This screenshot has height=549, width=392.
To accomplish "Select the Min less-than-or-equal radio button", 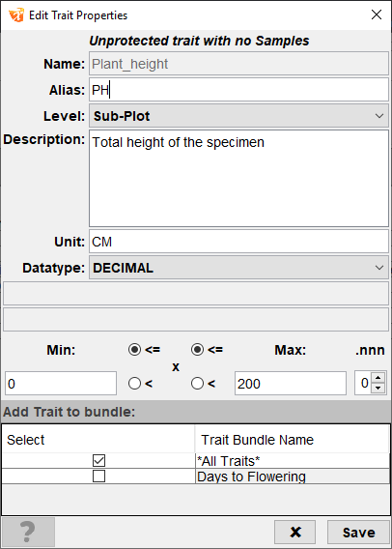I will 134,350.
